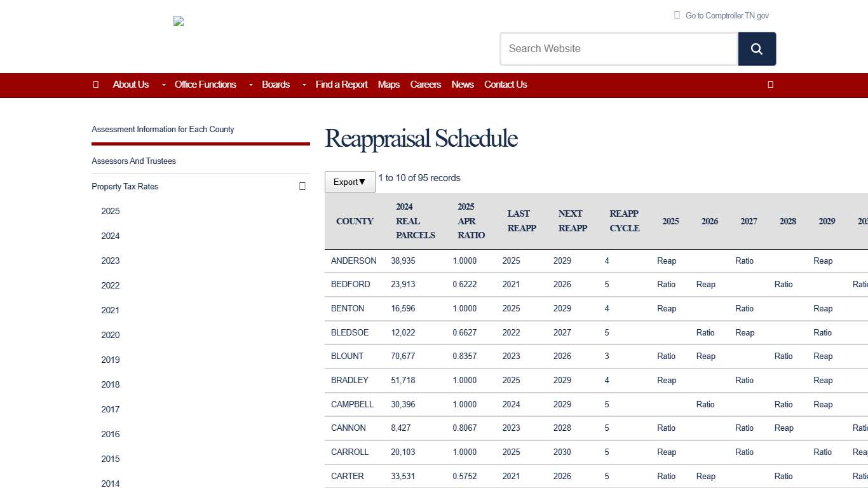868x488 pixels.
Task: Click the About Us dropdown arrow
Action: click(x=163, y=85)
